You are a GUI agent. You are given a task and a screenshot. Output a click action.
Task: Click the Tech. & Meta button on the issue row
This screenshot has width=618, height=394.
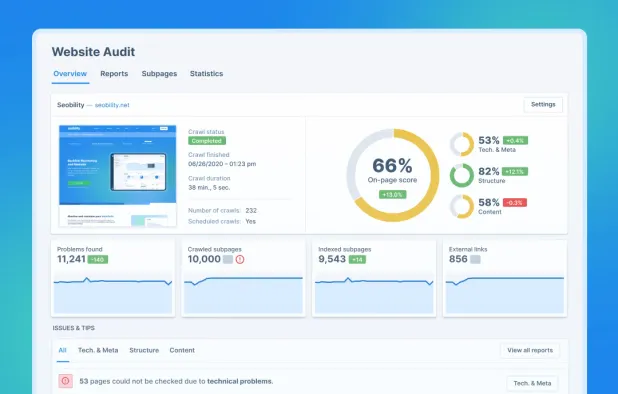click(532, 383)
